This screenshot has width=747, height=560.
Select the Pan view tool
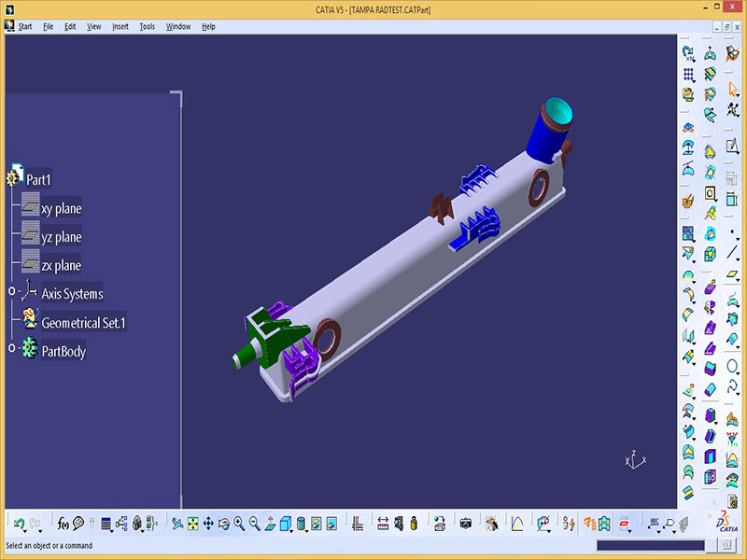(208, 524)
